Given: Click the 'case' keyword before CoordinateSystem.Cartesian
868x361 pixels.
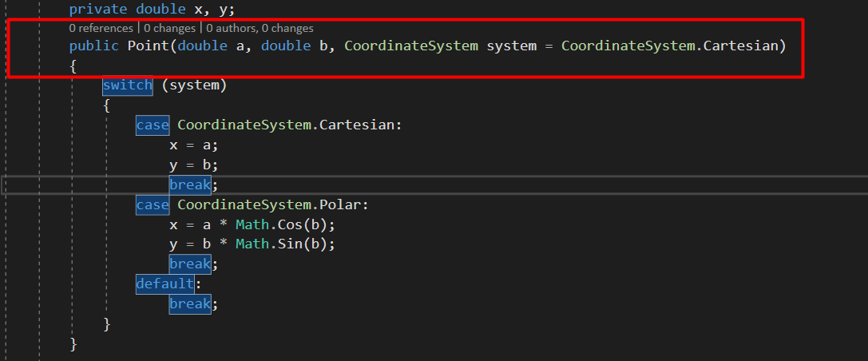Looking at the screenshot, I should (x=153, y=125).
